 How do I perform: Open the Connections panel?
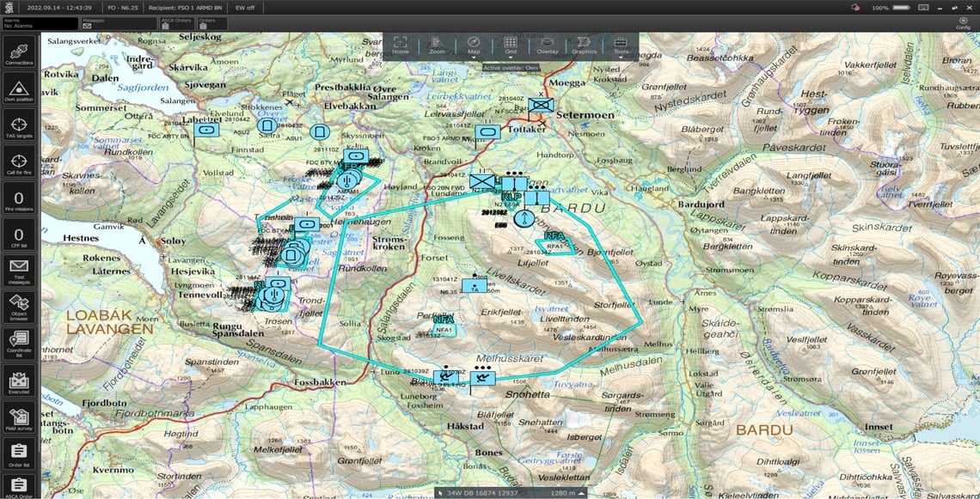click(x=19, y=52)
